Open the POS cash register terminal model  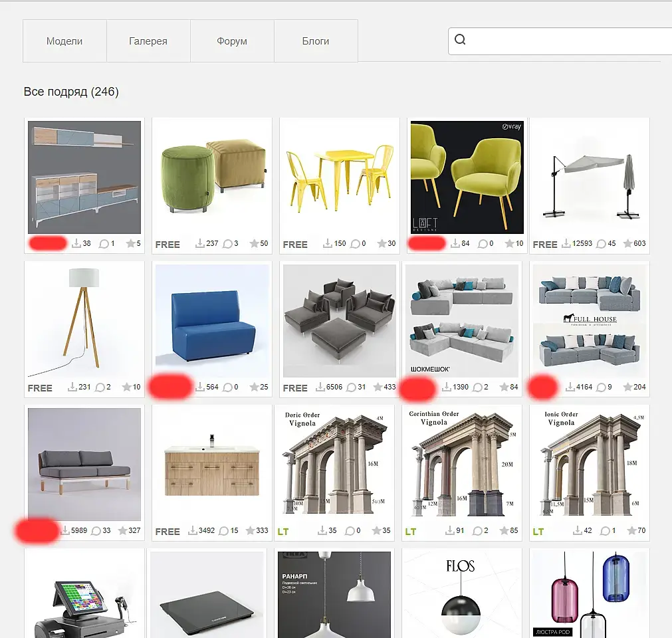84,595
